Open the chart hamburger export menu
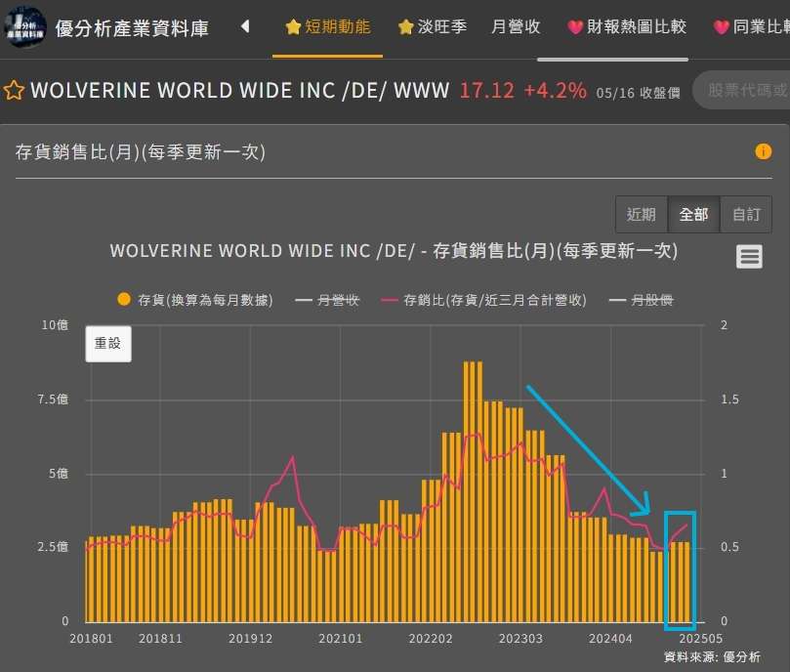790x672 pixels. click(x=749, y=257)
